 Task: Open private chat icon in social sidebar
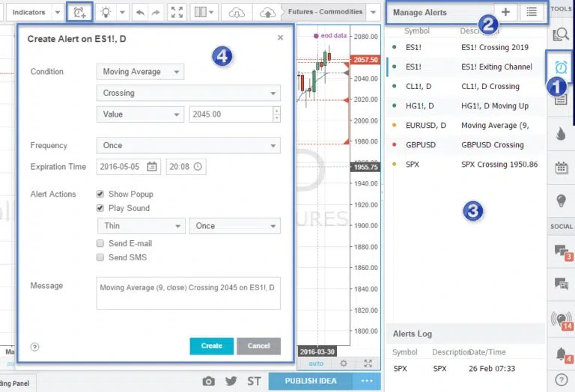coord(561,284)
